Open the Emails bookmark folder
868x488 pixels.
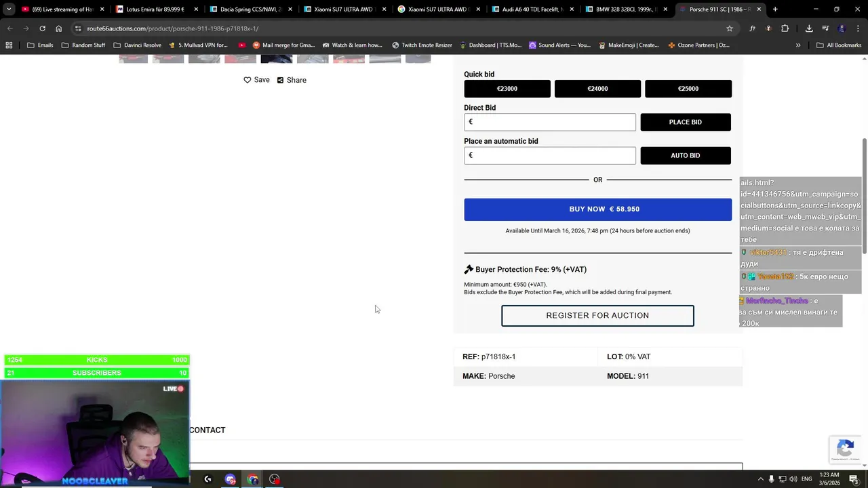tap(40, 45)
